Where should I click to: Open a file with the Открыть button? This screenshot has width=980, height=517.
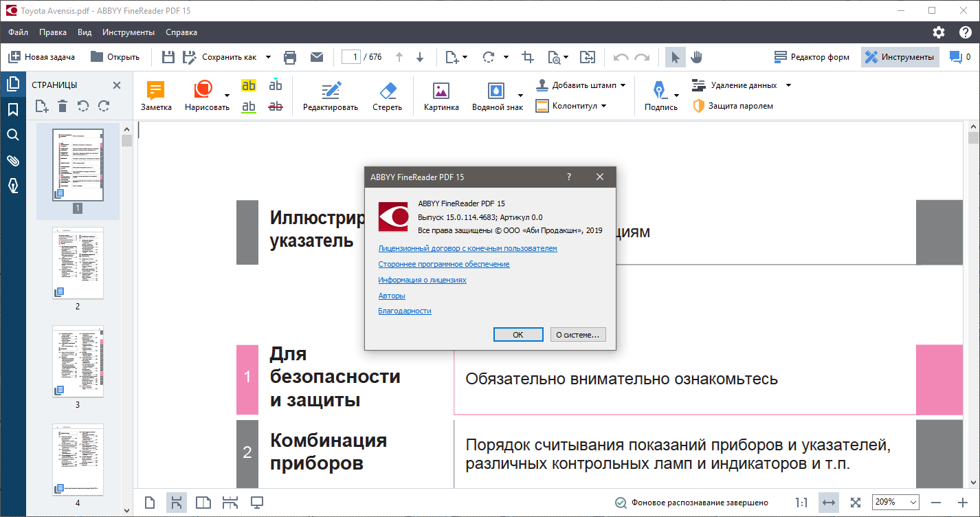pyautogui.click(x=115, y=57)
